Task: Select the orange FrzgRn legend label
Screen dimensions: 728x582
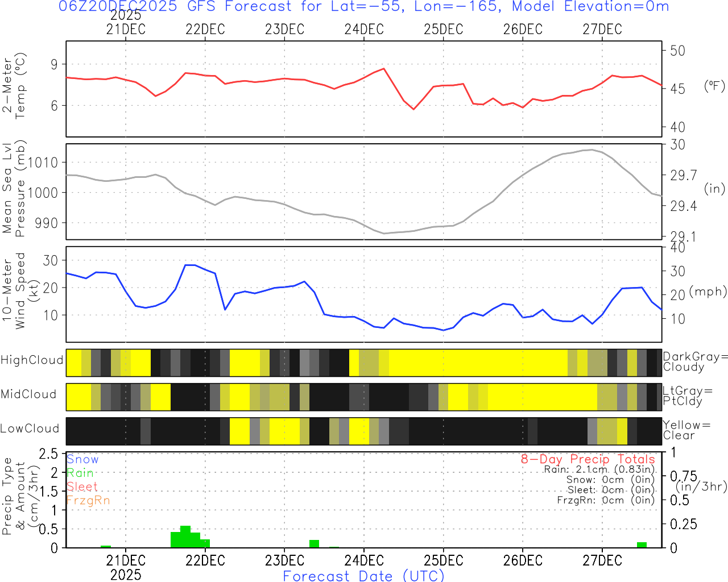Action: 88,500
